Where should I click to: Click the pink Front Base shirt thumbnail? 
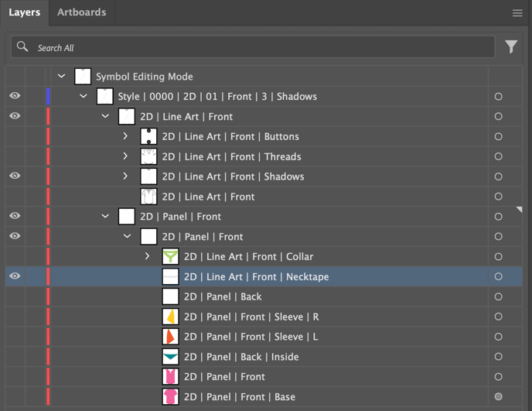click(170, 397)
